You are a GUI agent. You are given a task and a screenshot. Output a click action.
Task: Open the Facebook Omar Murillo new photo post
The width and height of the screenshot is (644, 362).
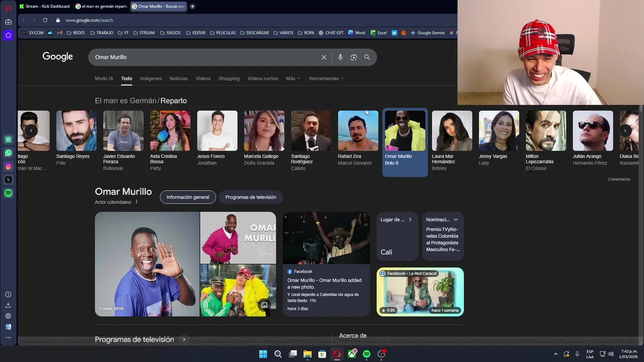(x=326, y=264)
